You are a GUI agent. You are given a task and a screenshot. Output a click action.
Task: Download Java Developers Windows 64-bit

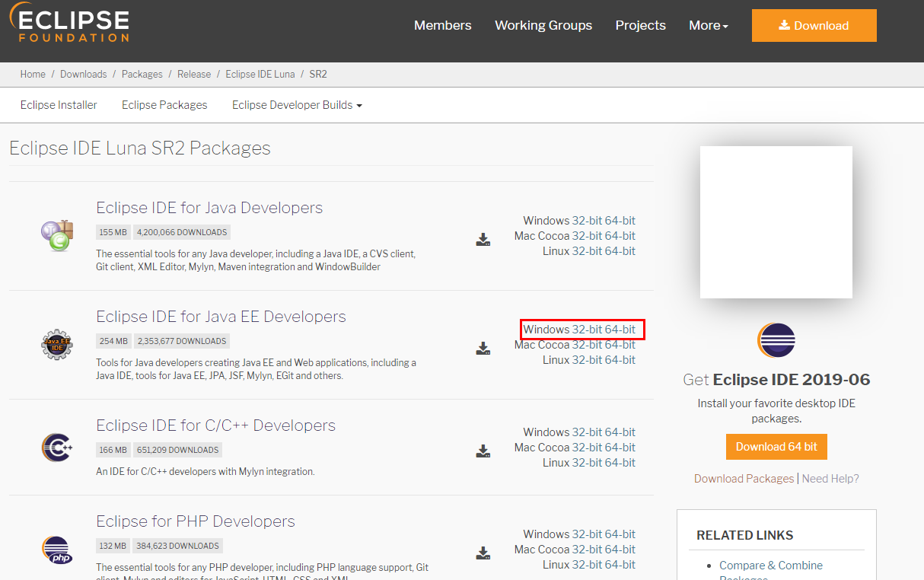(620, 221)
